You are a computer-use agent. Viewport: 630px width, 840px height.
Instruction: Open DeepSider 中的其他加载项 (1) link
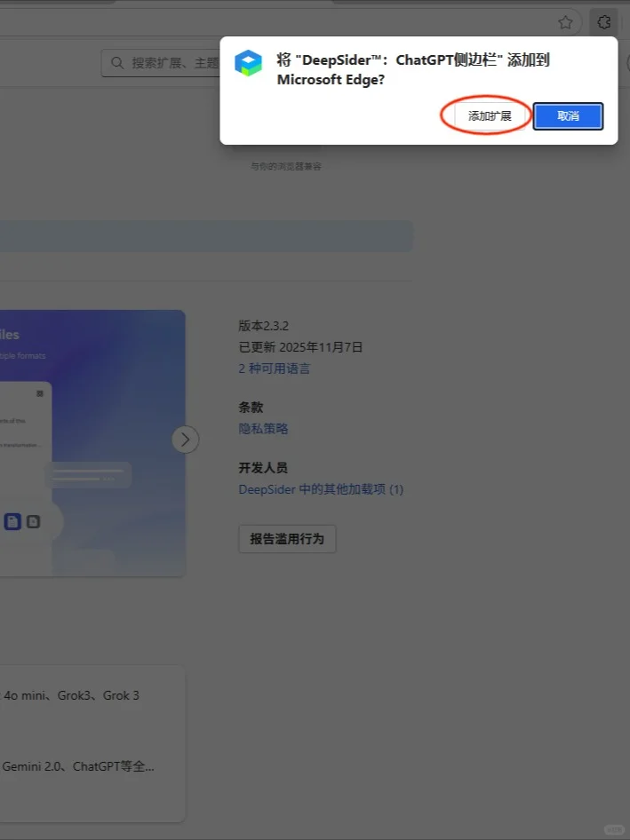click(x=321, y=489)
